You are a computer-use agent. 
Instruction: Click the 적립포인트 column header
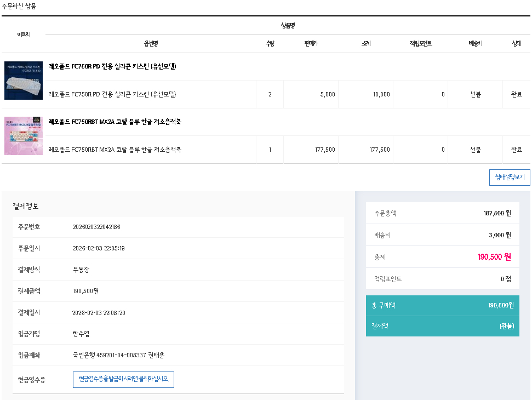pos(420,43)
